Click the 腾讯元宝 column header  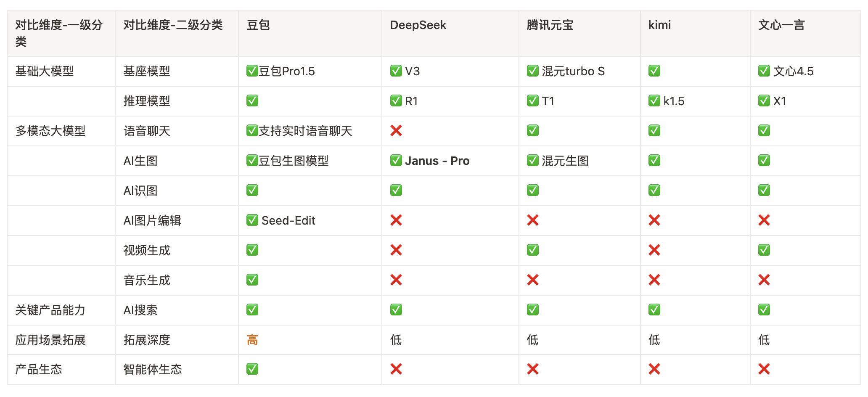(550, 25)
